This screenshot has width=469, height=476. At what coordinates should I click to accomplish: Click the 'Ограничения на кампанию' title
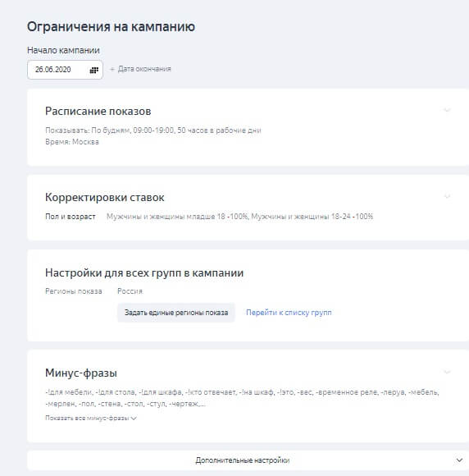pos(111,27)
